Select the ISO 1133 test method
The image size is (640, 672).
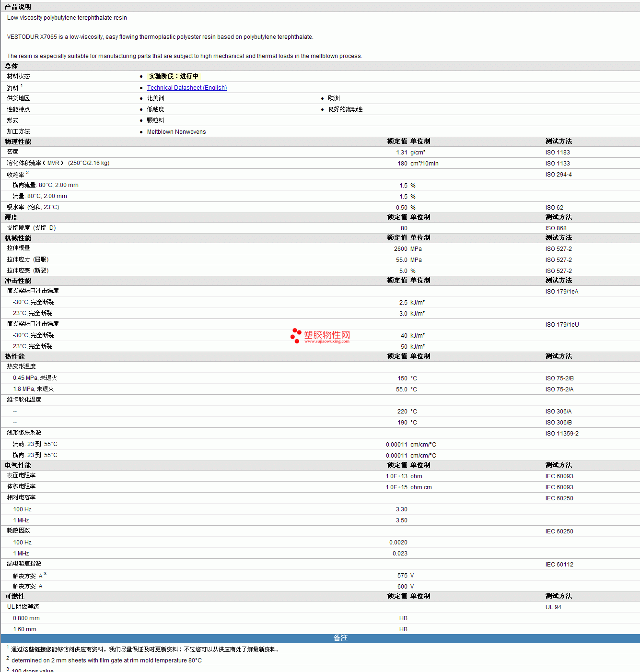coord(558,164)
